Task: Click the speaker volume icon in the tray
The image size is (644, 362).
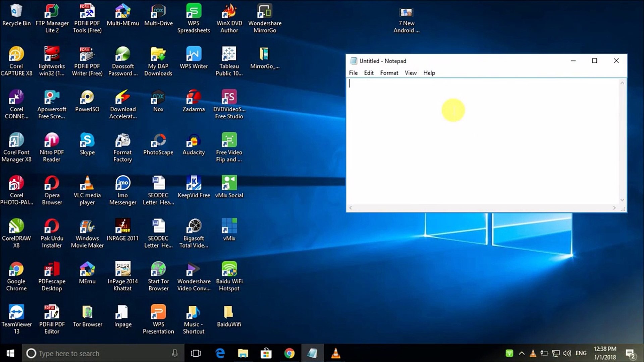Action: pos(567,353)
